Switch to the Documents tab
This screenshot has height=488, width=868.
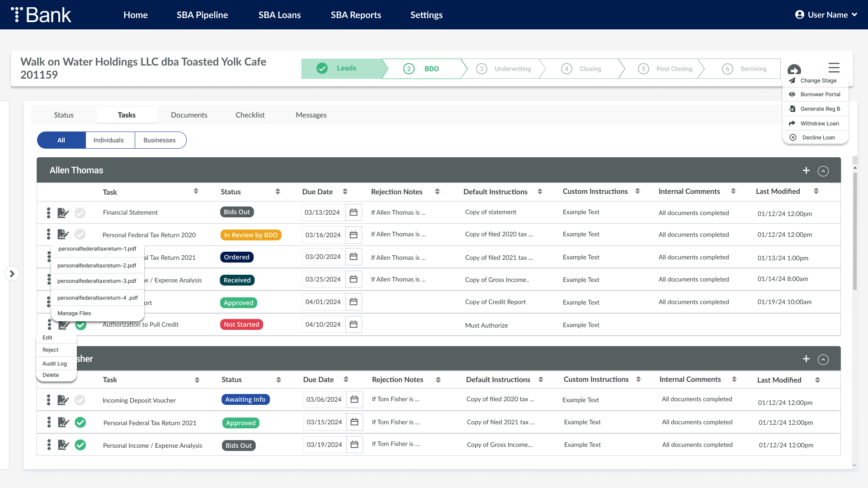point(189,115)
